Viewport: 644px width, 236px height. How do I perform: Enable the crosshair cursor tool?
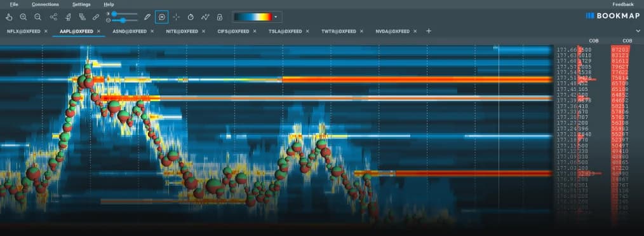[x=176, y=17]
